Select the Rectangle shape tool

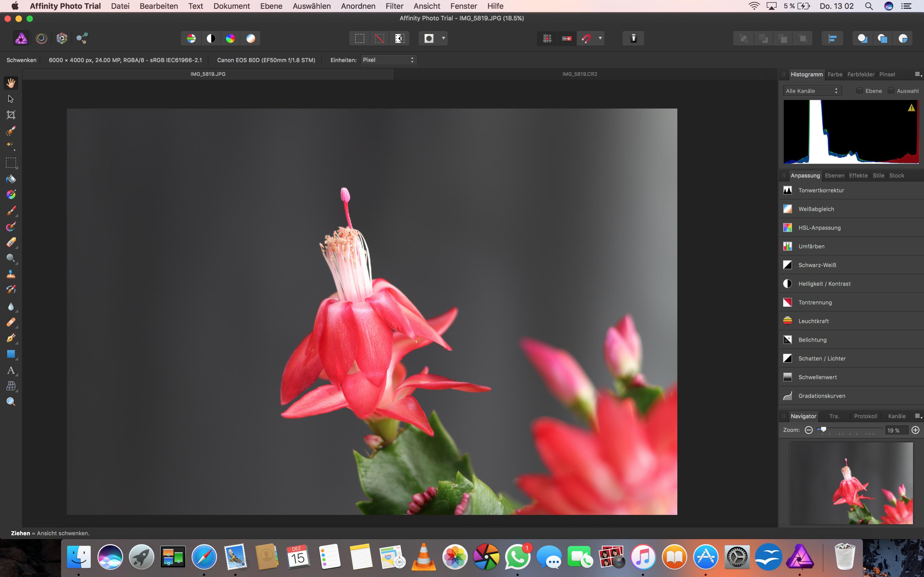[11, 354]
